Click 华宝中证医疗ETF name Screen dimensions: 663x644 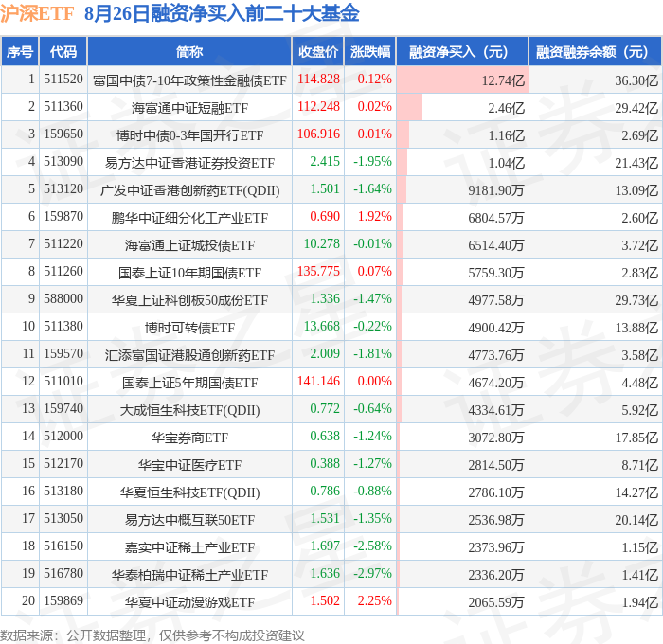coord(189,465)
